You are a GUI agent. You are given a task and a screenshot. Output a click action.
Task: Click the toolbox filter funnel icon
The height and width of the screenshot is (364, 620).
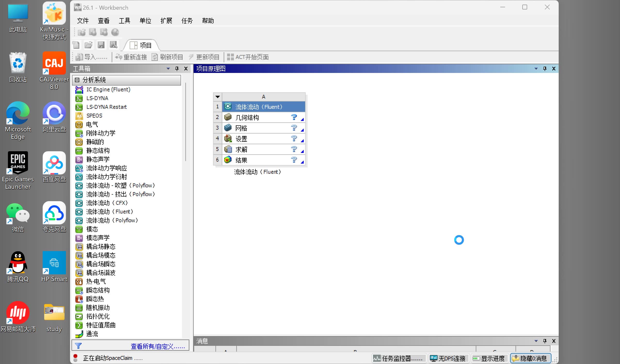(x=78, y=346)
